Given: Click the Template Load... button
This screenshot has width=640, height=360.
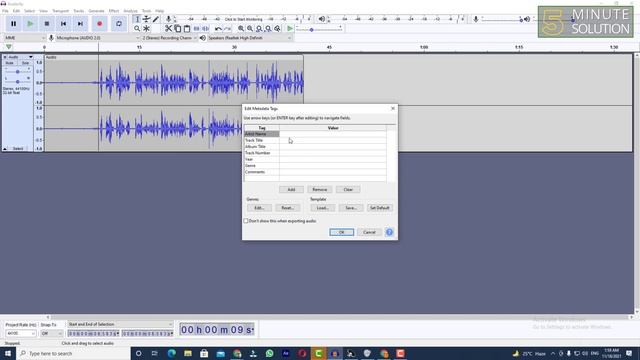Looking at the screenshot, I should pyautogui.click(x=322, y=208).
